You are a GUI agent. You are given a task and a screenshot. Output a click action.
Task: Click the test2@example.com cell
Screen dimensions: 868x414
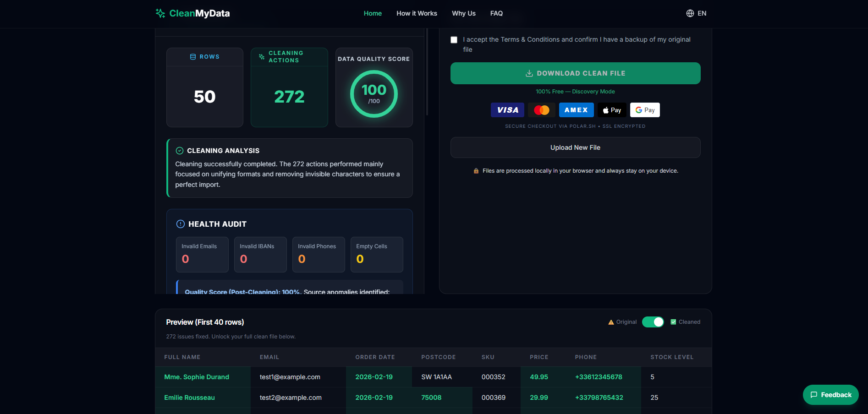(x=298, y=398)
